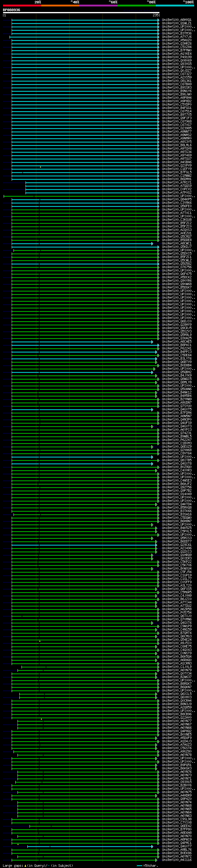Click the query name BP088936

tap(11, 10)
